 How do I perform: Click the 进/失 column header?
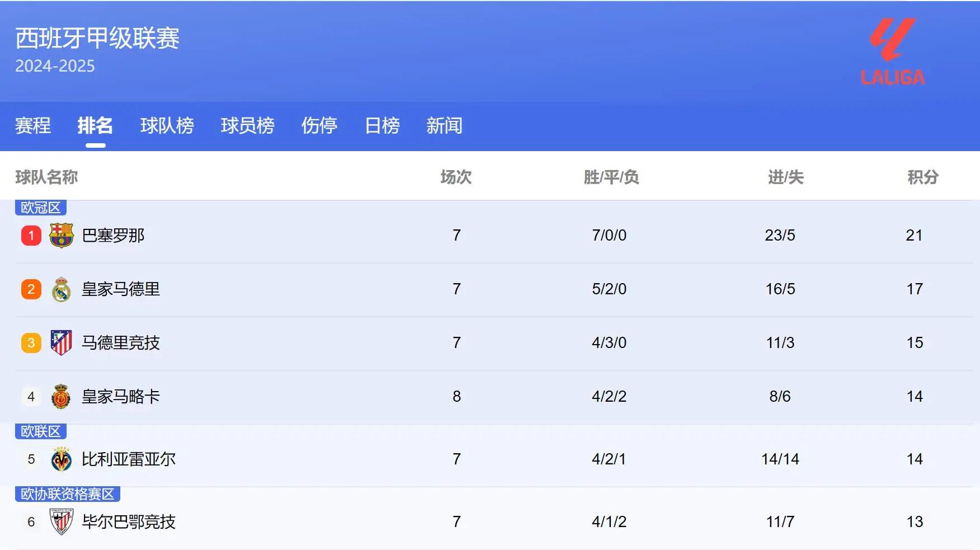click(x=785, y=177)
